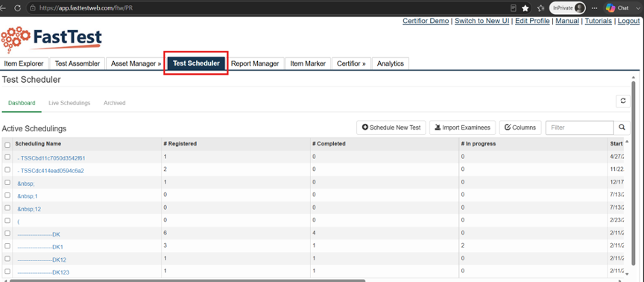This screenshot has height=282, width=644.
Task: Check the box for the ( row
Action: (x=7, y=220)
